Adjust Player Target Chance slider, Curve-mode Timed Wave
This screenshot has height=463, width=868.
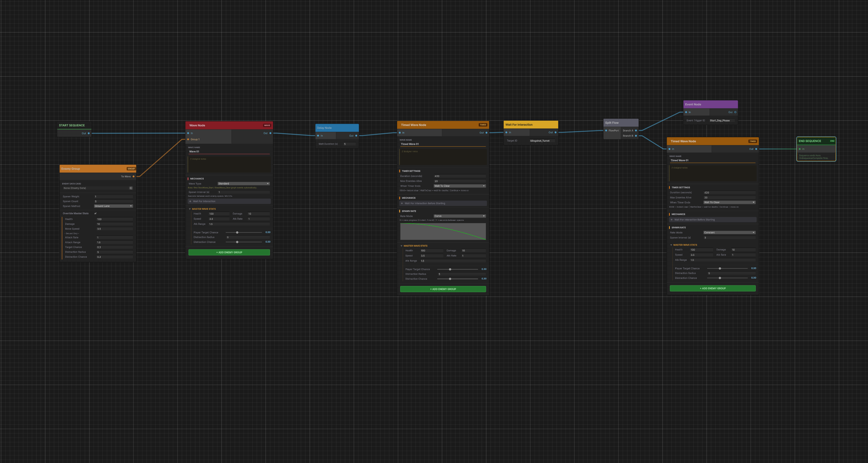pyautogui.click(x=458, y=269)
